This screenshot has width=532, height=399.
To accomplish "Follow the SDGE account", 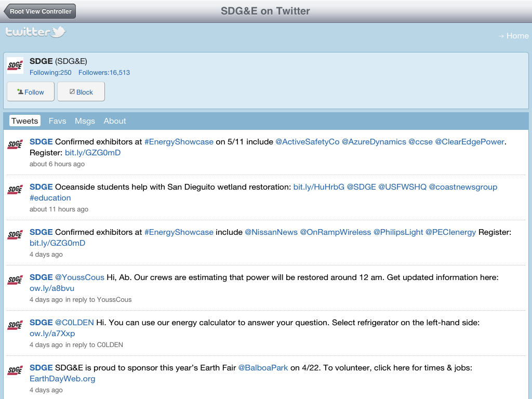I will pyautogui.click(x=31, y=91).
